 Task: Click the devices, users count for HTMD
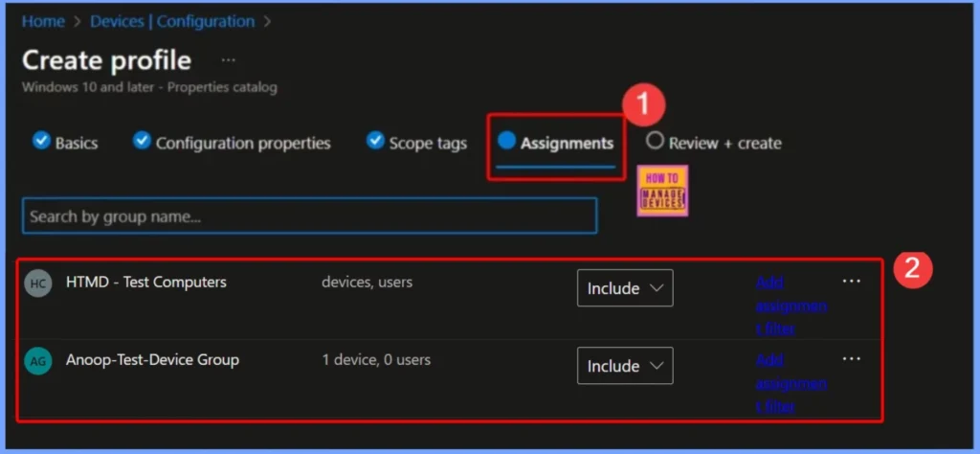click(x=367, y=282)
